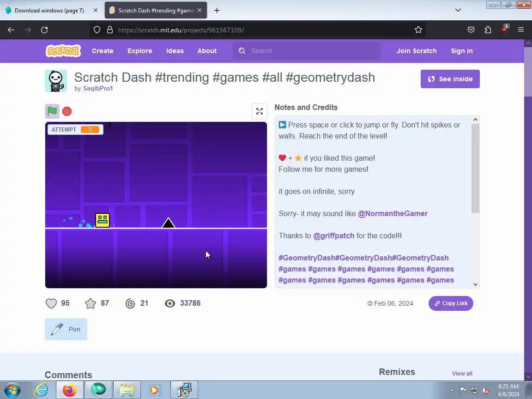Open Windows Media Player from the taskbar
This screenshot has height=399, width=532.
coord(155,390)
